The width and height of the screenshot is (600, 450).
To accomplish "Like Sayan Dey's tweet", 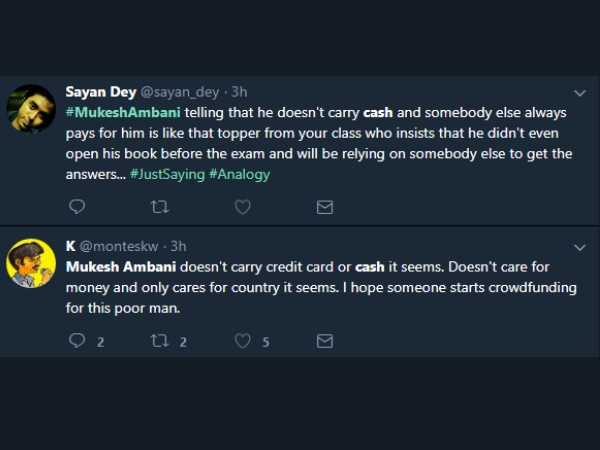I will click(x=241, y=206).
